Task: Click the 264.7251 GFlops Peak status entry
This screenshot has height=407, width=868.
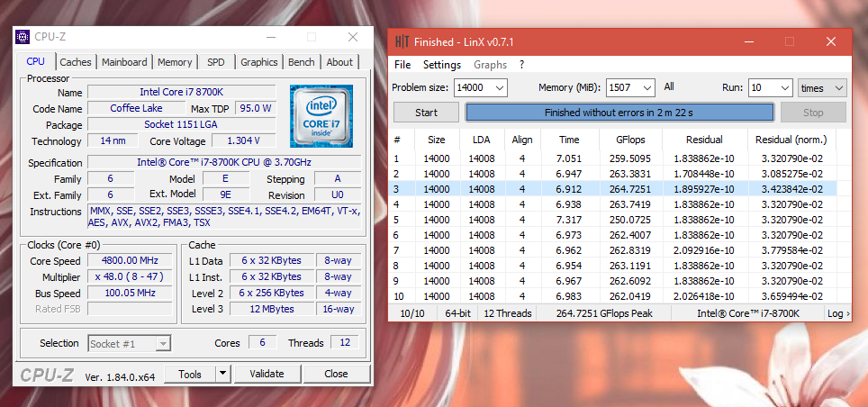Action: (604, 313)
